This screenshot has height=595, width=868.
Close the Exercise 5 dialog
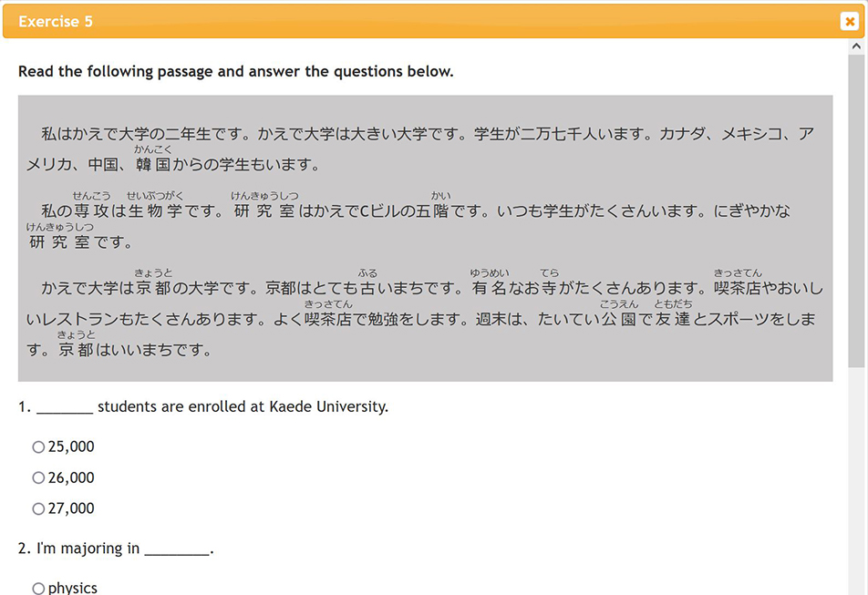849,21
